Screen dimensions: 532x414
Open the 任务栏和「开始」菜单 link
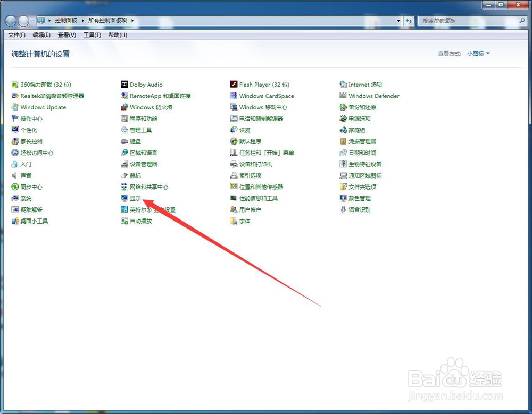[x=267, y=153]
